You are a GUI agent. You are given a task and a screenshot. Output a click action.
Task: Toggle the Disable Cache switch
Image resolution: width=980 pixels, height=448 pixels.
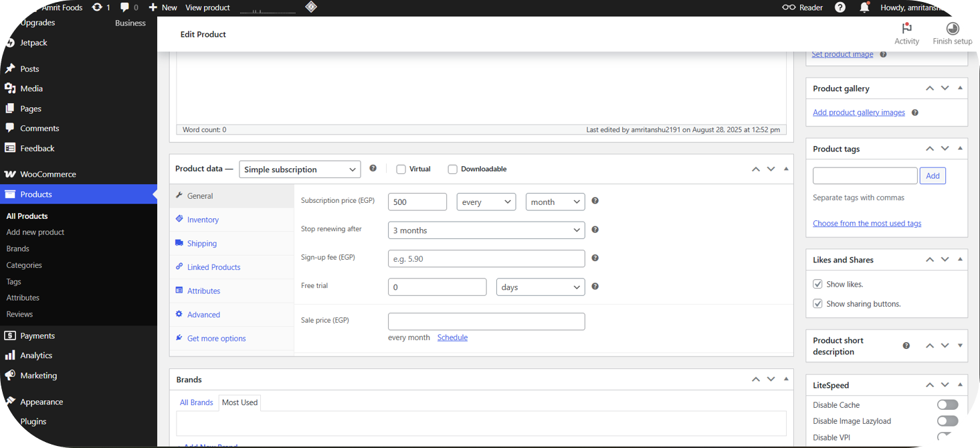coord(947,404)
